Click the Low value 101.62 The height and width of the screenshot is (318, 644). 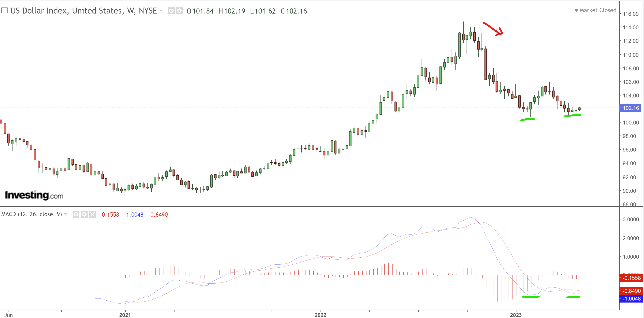pos(265,11)
